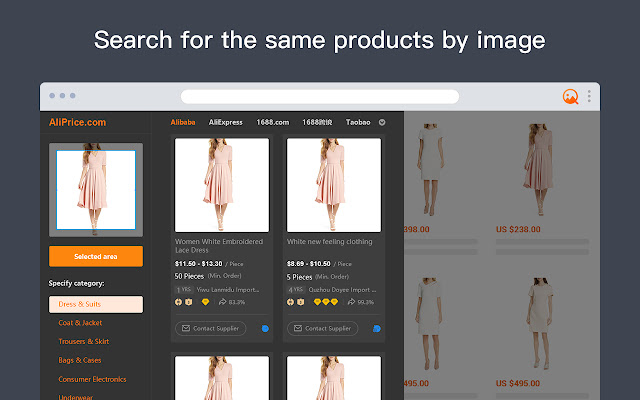Click response rate arrow icon showing 83.3%
This screenshot has width=640, height=400.
click(x=222, y=302)
